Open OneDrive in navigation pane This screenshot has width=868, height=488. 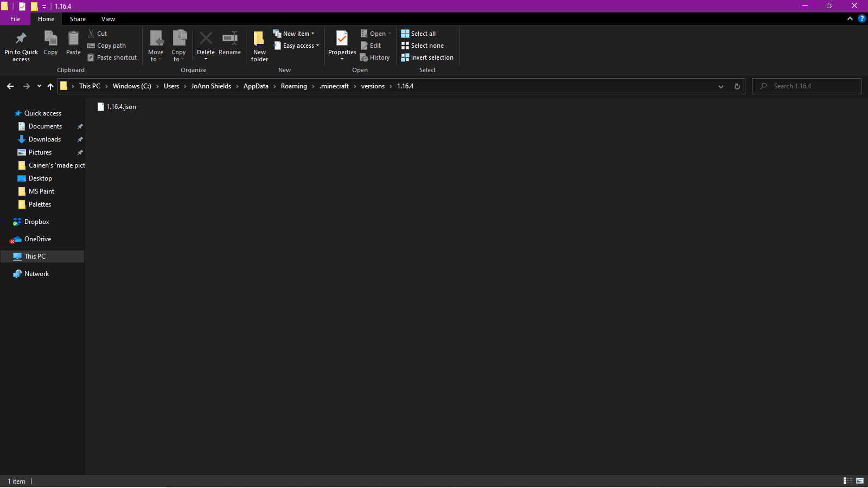coord(38,239)
